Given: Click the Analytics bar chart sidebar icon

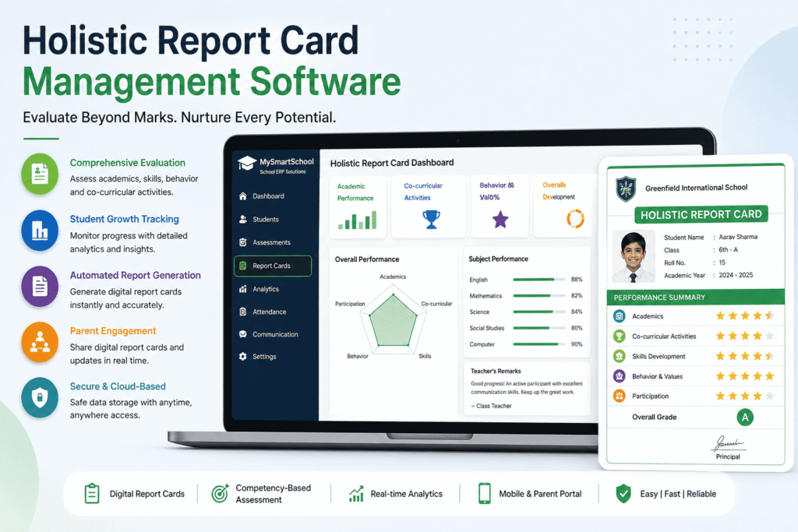Looking at the screenshot, I should click(243, 289).
